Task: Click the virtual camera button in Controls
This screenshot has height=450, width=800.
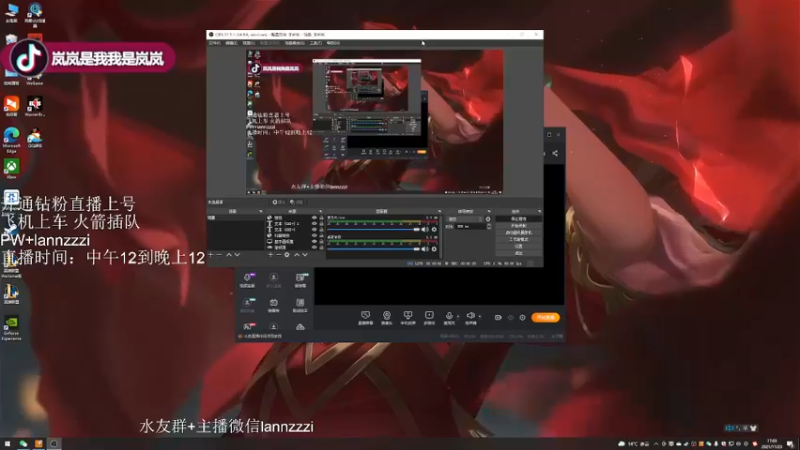Action: pos(518,233)
